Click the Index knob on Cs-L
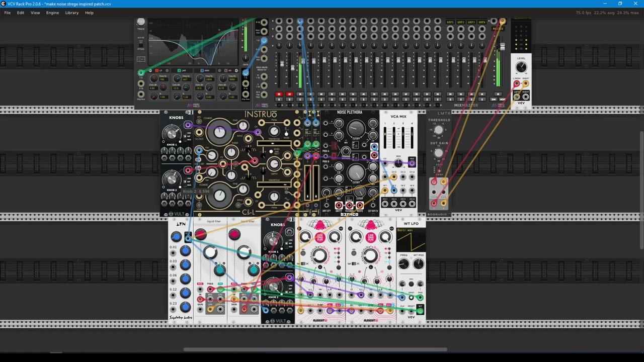 (x=231, y=152)
